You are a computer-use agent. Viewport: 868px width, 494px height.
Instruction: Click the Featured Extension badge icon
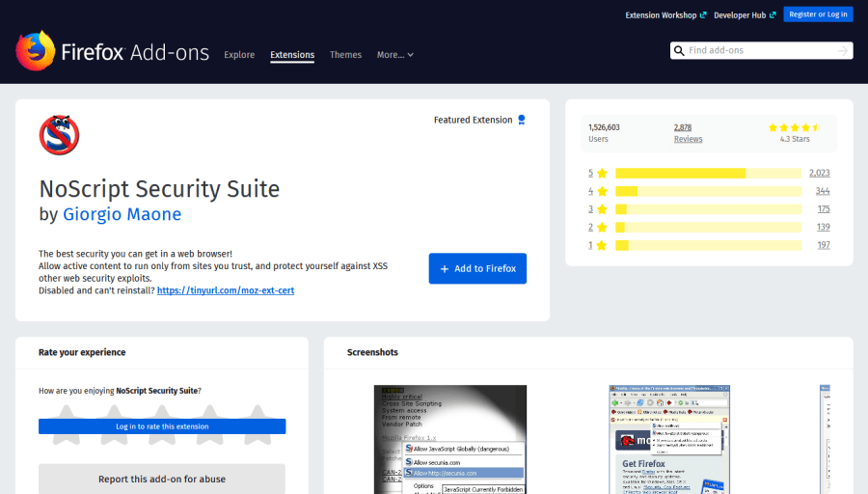coord(522,121)
